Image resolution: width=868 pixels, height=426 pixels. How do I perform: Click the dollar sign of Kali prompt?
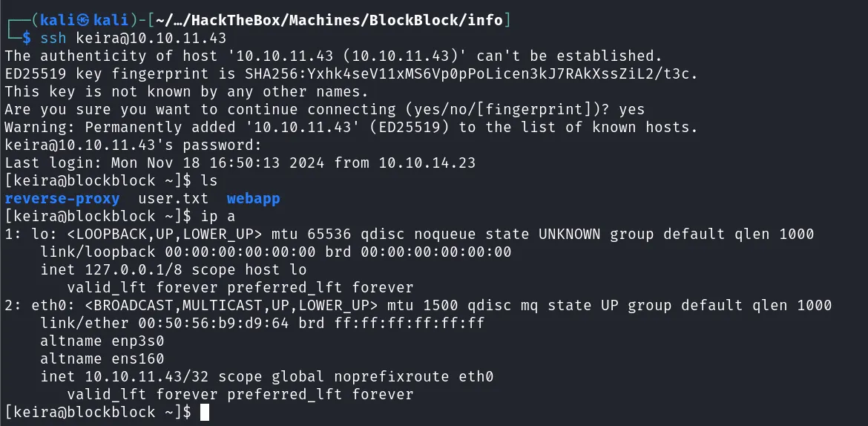[x=27, y=39]
